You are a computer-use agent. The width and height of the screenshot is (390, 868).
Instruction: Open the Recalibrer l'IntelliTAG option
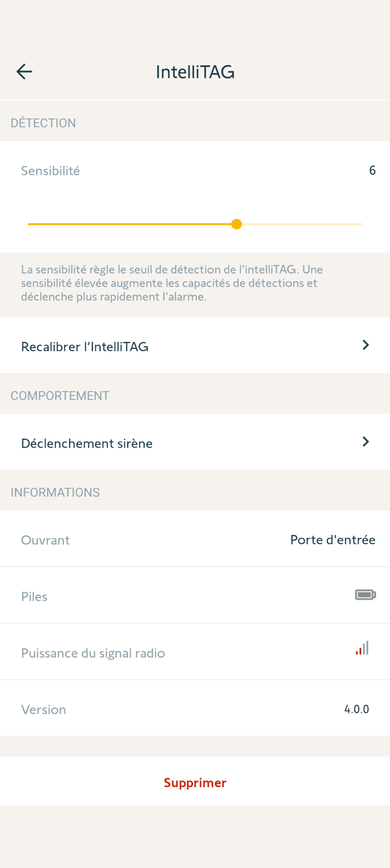(x=85, y=347)
